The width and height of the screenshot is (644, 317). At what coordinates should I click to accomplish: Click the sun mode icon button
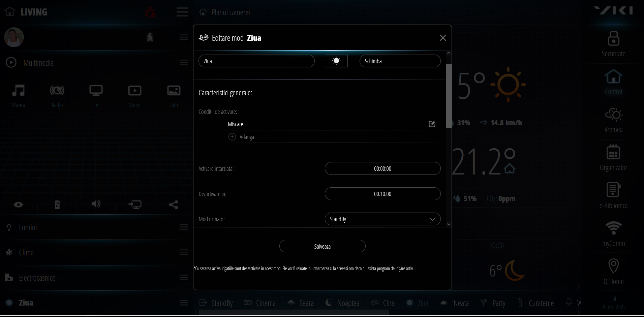tap(336, 61)
